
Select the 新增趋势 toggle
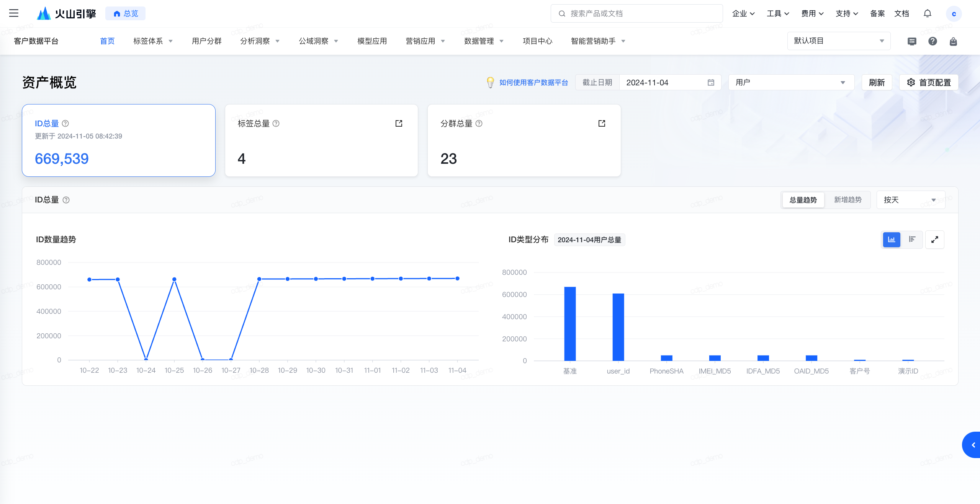[x=847, y=200]
